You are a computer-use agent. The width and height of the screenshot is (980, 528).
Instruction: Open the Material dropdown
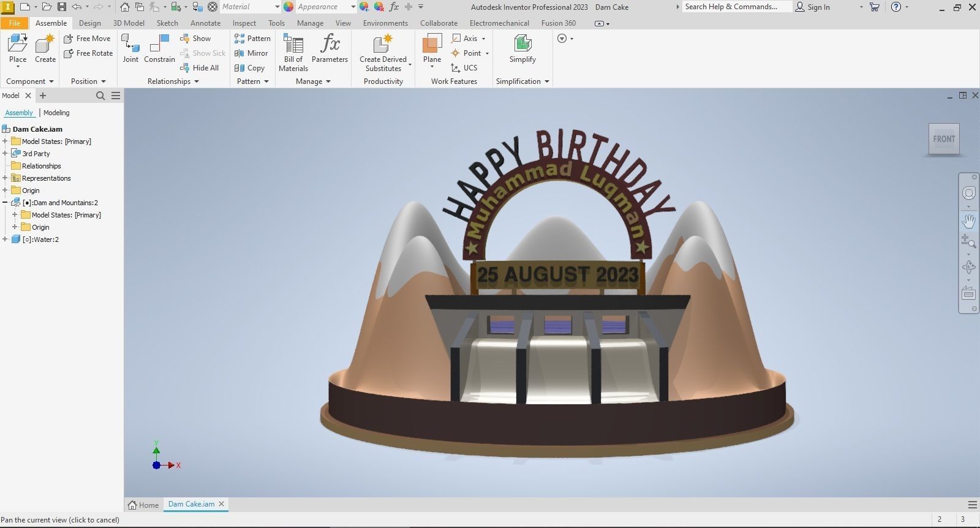click(277, 7)
